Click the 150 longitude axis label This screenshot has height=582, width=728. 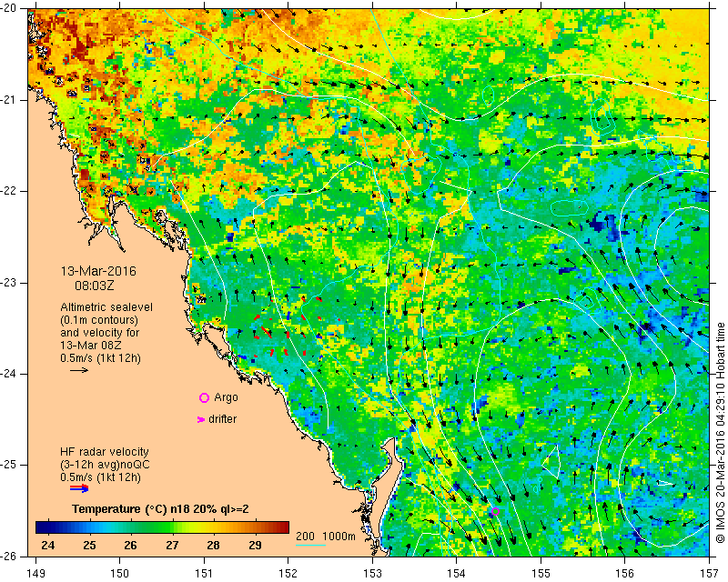[x=120, y=574]
